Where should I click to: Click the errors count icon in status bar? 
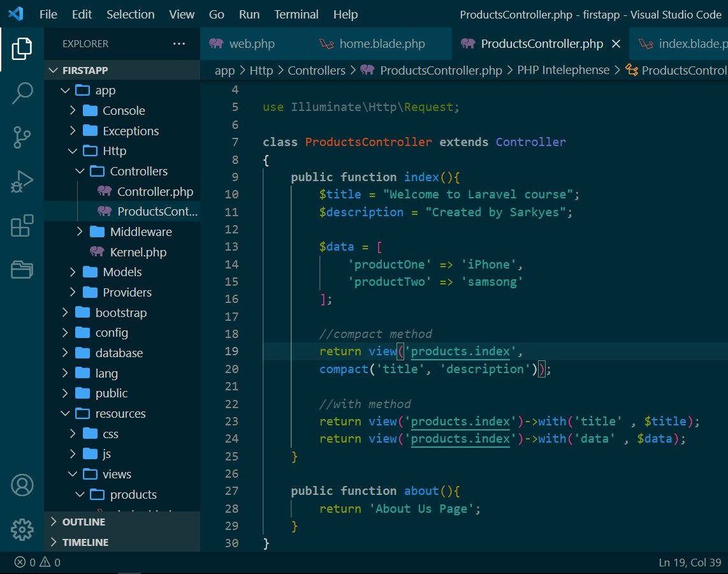(x=20, y=563)
